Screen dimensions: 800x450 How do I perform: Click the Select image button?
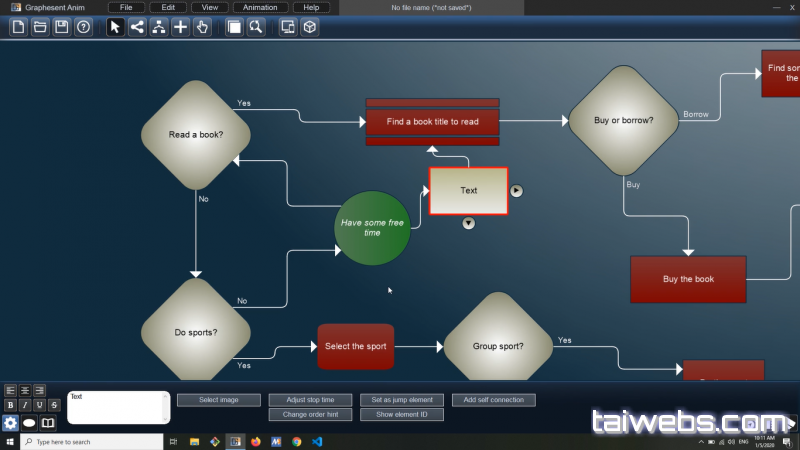(218, 400)
